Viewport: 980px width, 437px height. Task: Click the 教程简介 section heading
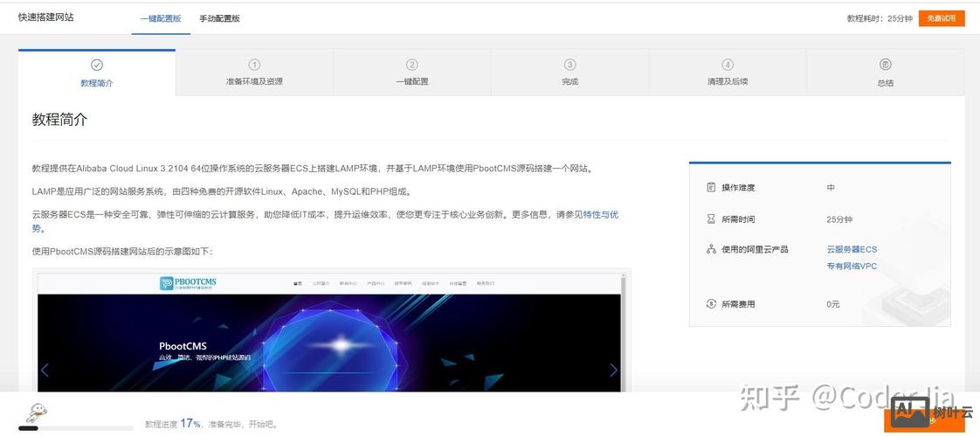click(59, 120)
